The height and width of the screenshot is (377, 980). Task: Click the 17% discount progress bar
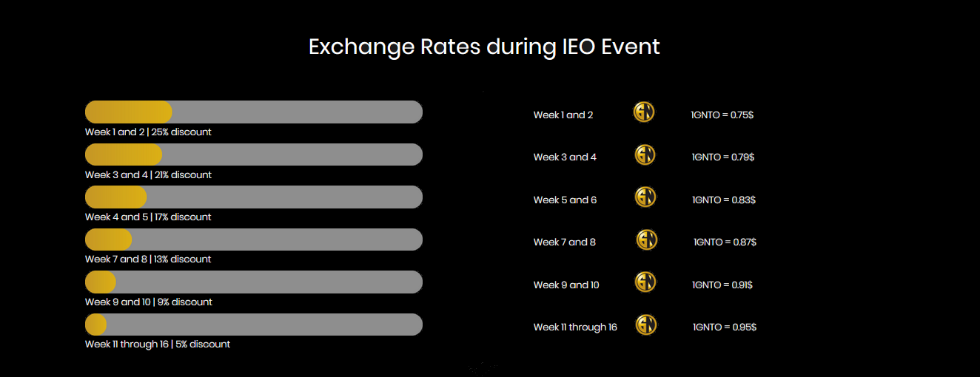[x=254, y=197]
